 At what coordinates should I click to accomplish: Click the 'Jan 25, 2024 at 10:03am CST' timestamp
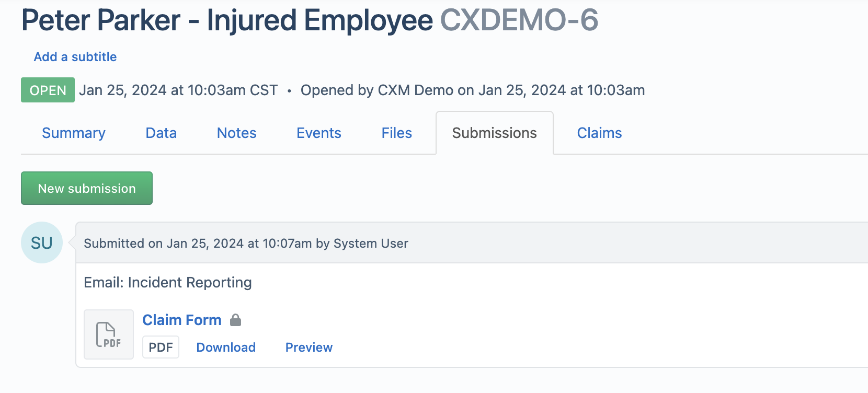coord(178,90)
